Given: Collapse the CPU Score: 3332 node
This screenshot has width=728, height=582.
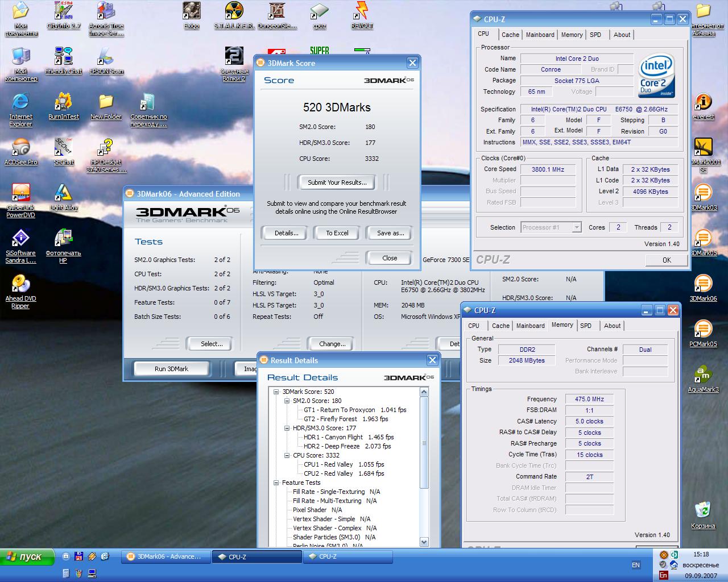Looking at the screenshot, I should [x=287, y=455].
